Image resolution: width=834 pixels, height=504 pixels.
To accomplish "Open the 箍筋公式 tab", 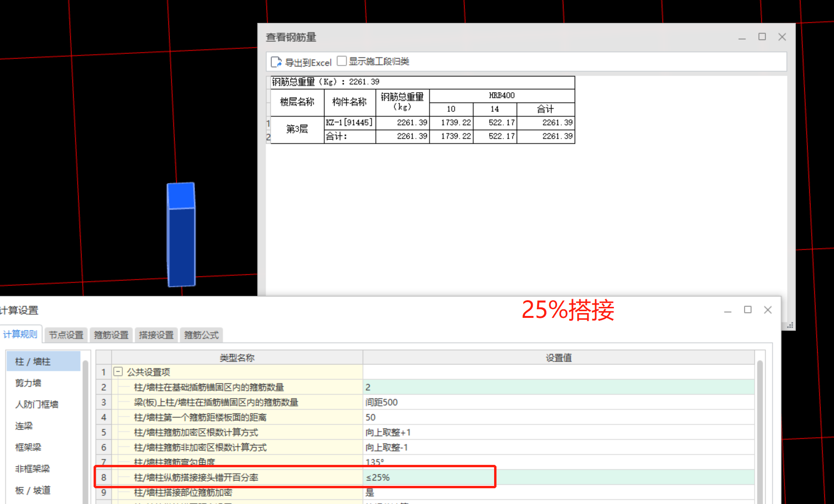I will coord(201,335).
